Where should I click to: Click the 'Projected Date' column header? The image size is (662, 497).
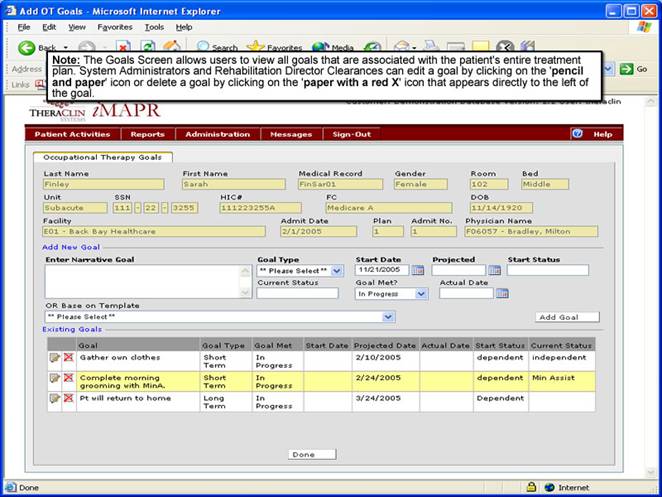tap(385, 345)
